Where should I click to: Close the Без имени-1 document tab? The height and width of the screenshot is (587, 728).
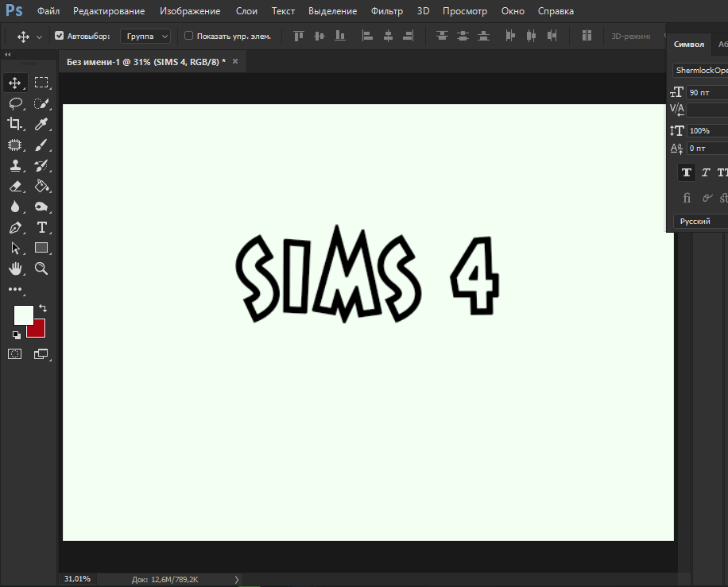234,61
